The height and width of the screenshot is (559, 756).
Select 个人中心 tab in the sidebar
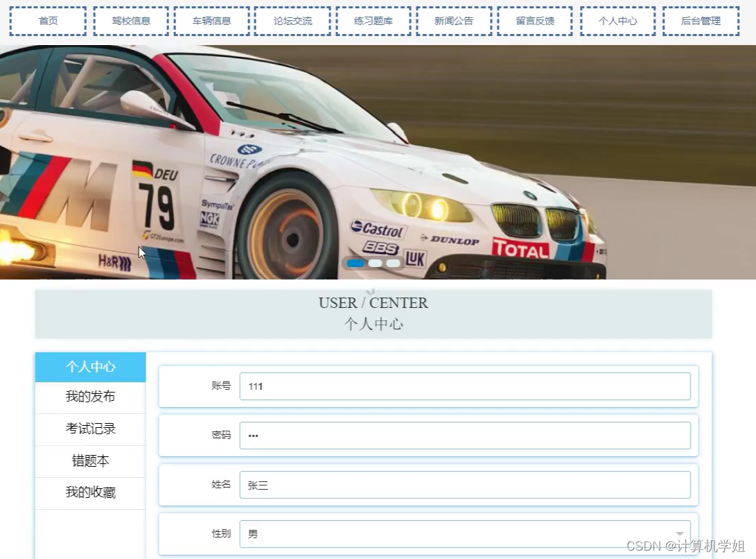91,367
